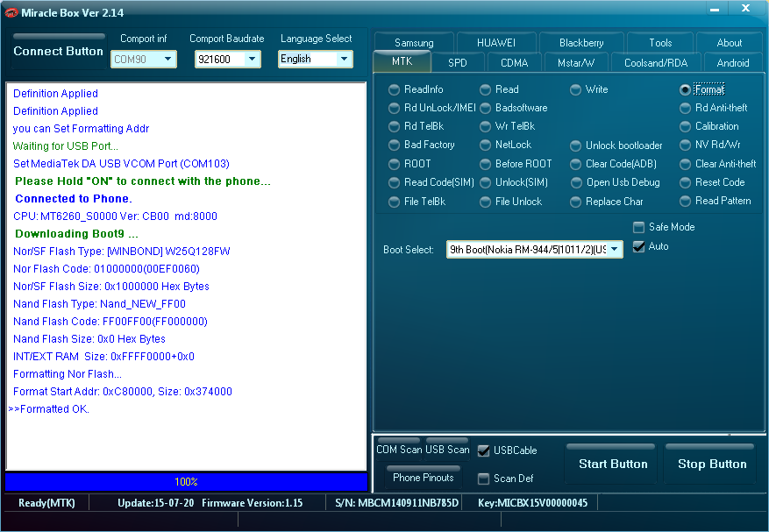This screenshot has width=769, height=532.
Task: Click the Ready(MTK) status text
Action: tap(46, 503)
